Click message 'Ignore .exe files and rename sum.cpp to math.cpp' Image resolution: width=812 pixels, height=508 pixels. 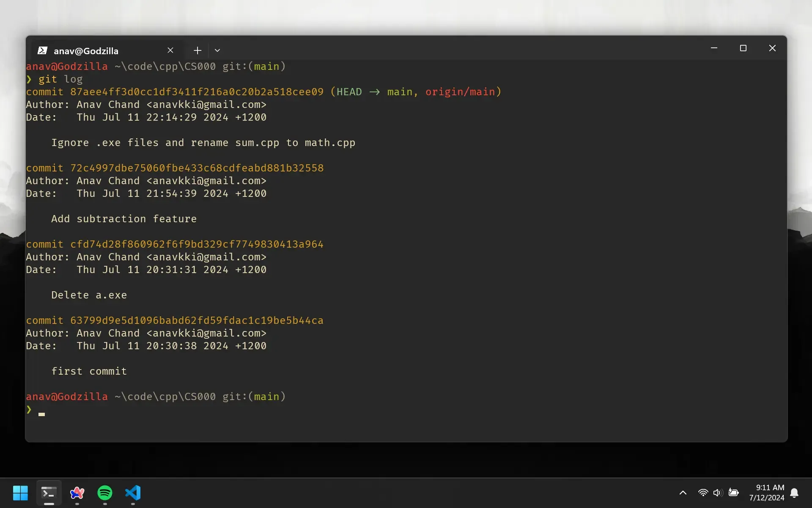[203, 143]
